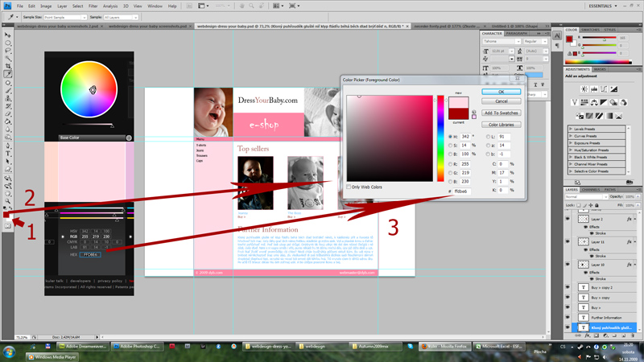The height and width of the screenshot is (362, 644).
Task: Switch to the Swatches panel tab
Action: click(590, 30)
